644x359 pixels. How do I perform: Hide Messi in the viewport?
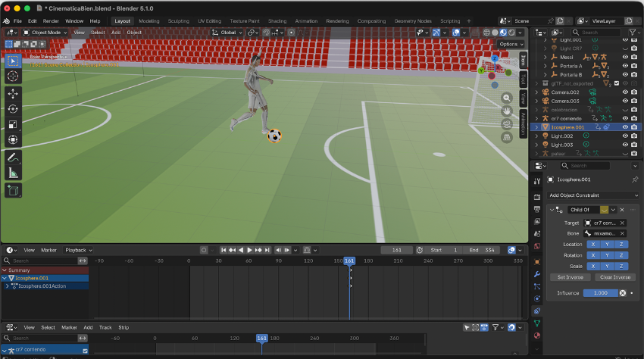[625, 57]
